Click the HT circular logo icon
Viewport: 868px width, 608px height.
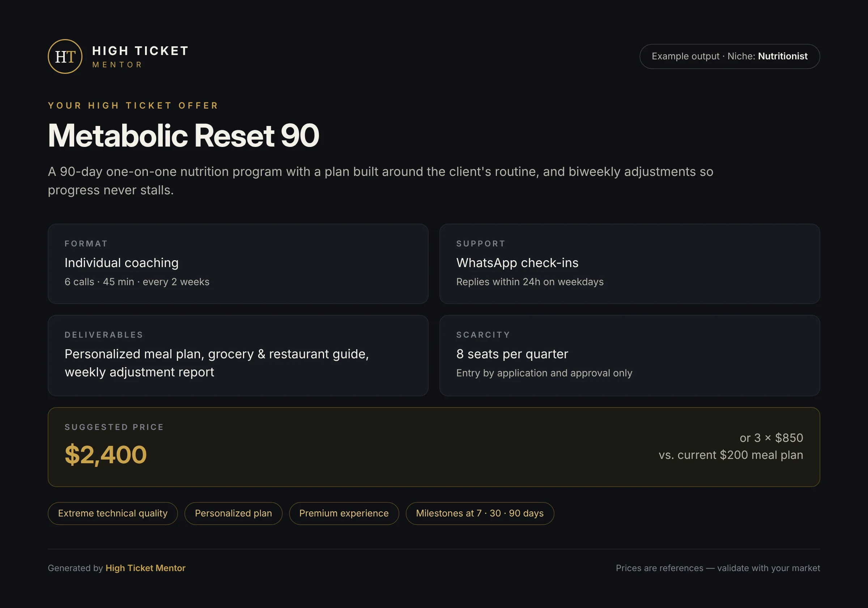pos(65,56)
